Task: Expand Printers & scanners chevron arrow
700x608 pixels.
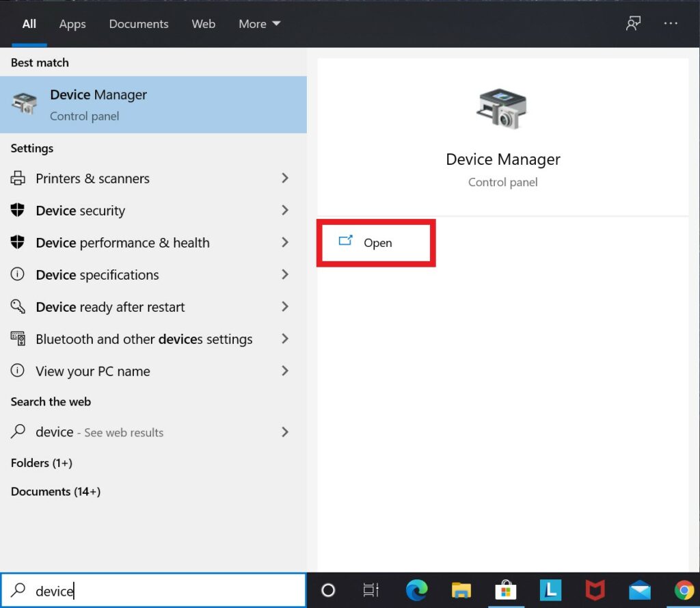Action: 285,179
